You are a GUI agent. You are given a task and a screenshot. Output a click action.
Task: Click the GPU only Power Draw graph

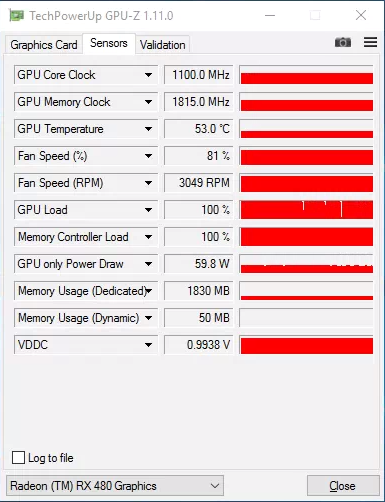tap(306, 264)
